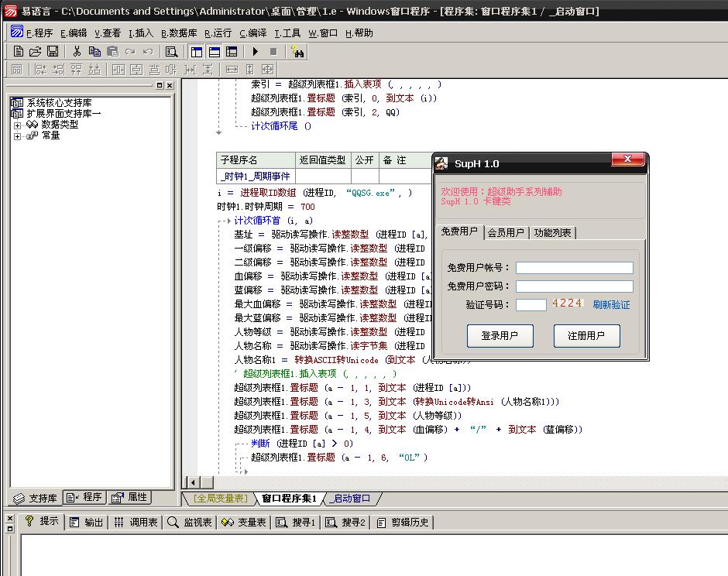Switch to the 属性 panel tab
The height and width of the screenshot is (576, 728).
pos(129,498)
